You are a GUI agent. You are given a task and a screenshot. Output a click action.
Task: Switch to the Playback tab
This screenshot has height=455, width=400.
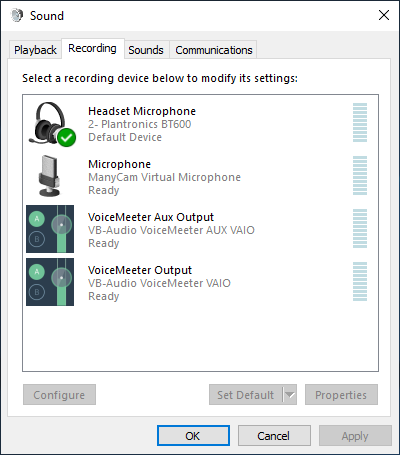(x=35, y=50)
